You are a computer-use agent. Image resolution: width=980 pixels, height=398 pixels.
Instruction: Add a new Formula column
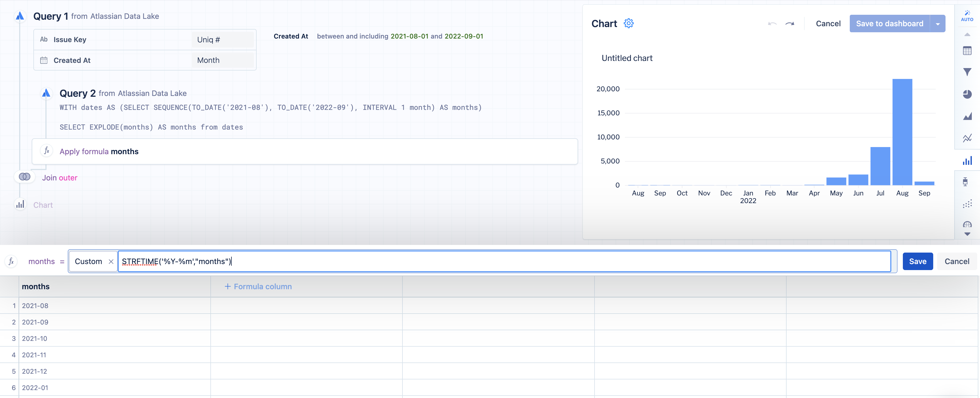(x=258, y=287)
